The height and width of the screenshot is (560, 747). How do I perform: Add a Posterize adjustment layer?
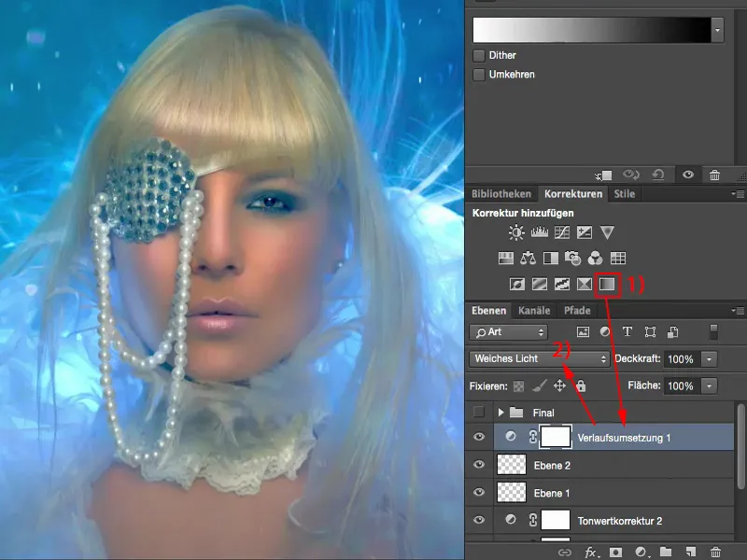(x=540, y=285)
